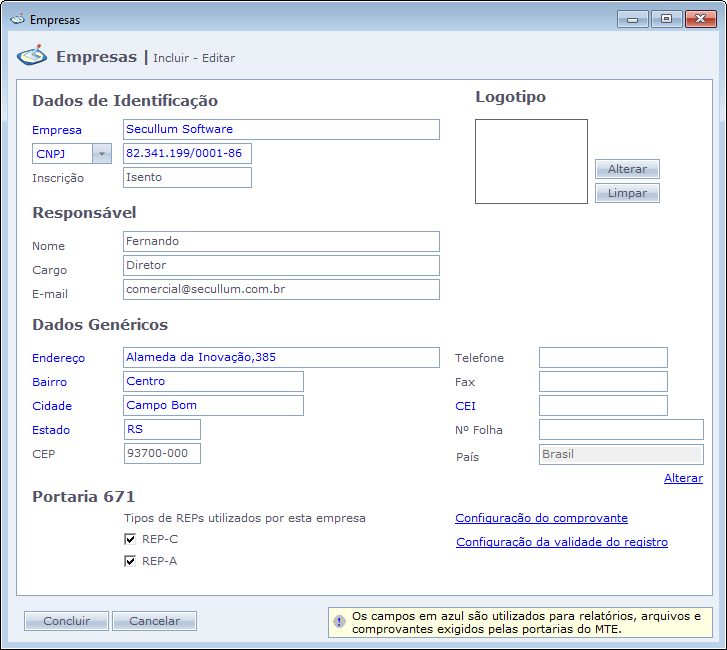Click Alterar button beside the logo box
The image size is (727, 650).
pyautogui.click(x=627, y=169)
